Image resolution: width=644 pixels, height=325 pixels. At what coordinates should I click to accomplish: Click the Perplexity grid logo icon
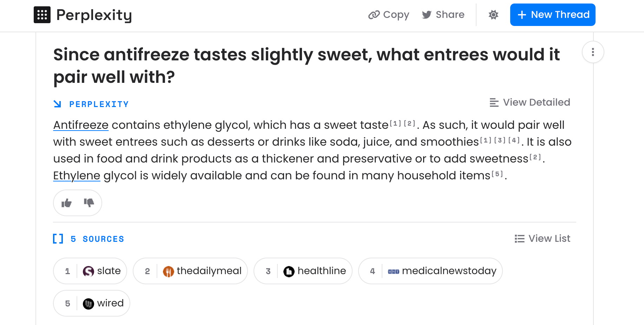(x=42, y=15)
